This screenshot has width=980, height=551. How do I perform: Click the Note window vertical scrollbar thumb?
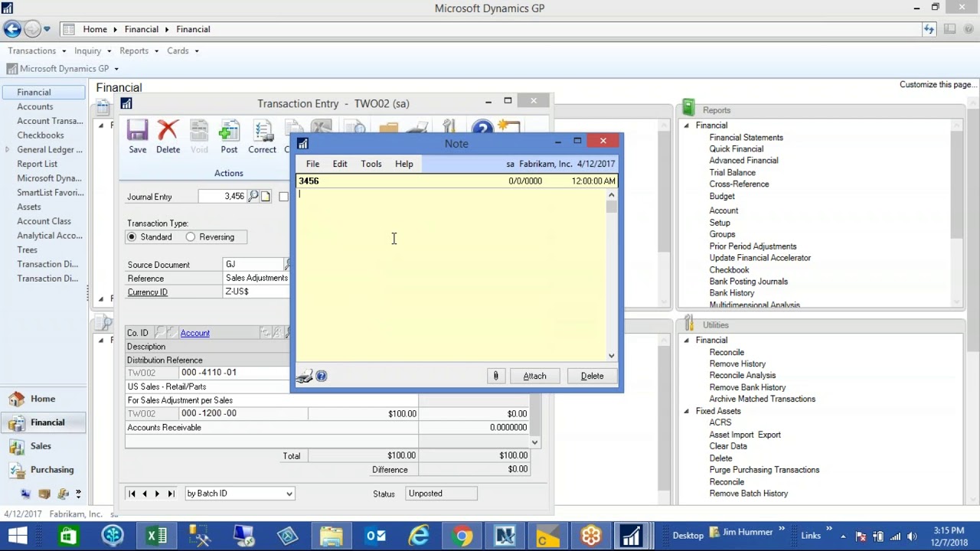611,207
